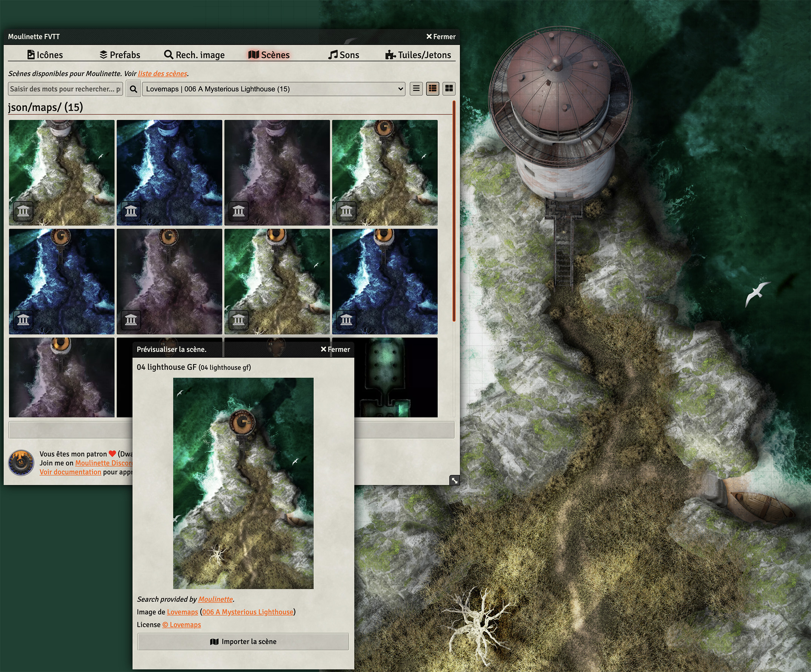Select the fourth thumbnail in the top row
This screenshot has width=811, height=672.
pyautogui.click(x=385, y=172)
